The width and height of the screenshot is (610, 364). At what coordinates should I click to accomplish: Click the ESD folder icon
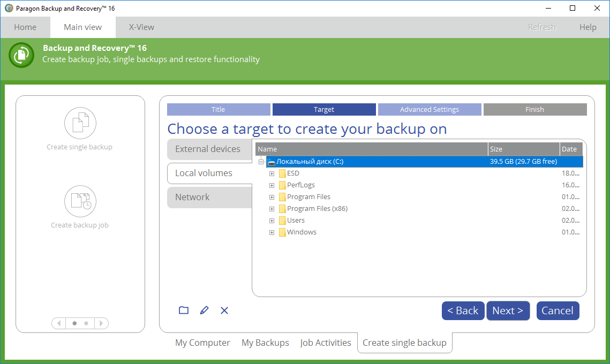pos(282,173)
